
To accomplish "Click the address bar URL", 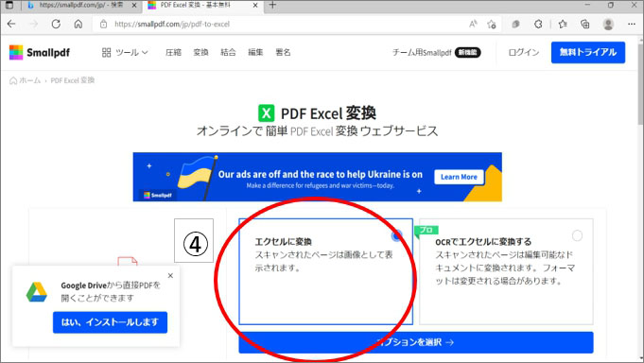I will (172, 25).
